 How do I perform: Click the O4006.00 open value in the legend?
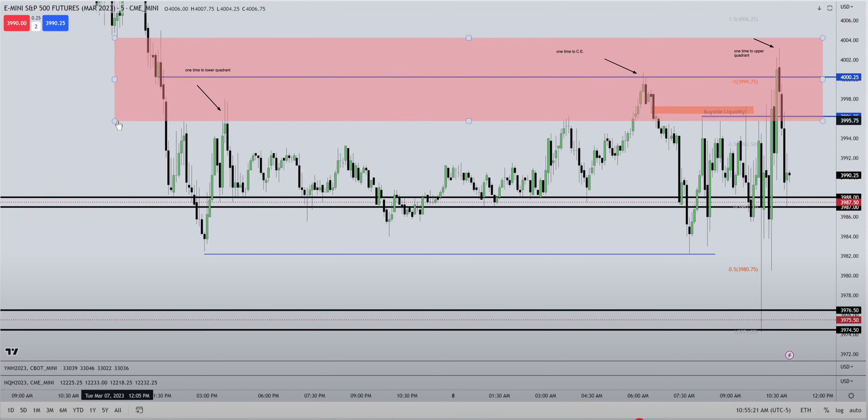176,9
